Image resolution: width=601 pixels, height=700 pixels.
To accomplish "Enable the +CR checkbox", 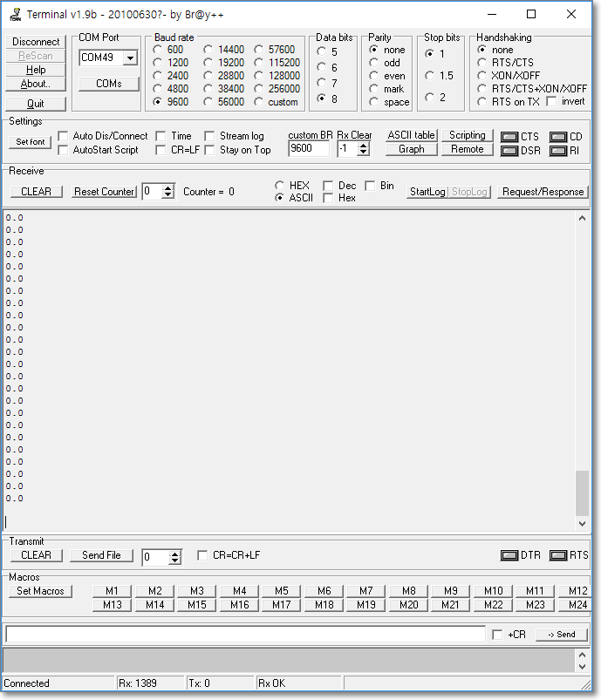I will (x=497, y=635).
